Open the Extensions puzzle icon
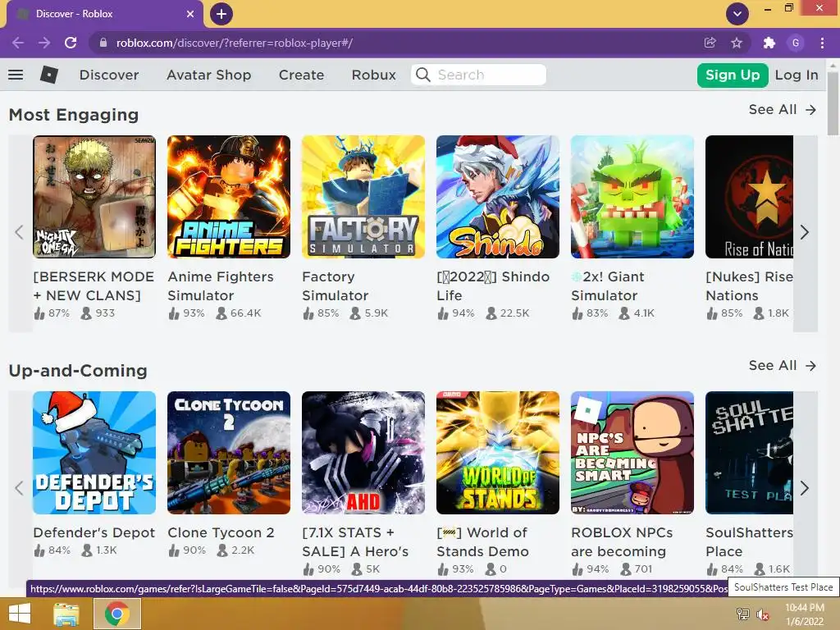 coord(769,43)
